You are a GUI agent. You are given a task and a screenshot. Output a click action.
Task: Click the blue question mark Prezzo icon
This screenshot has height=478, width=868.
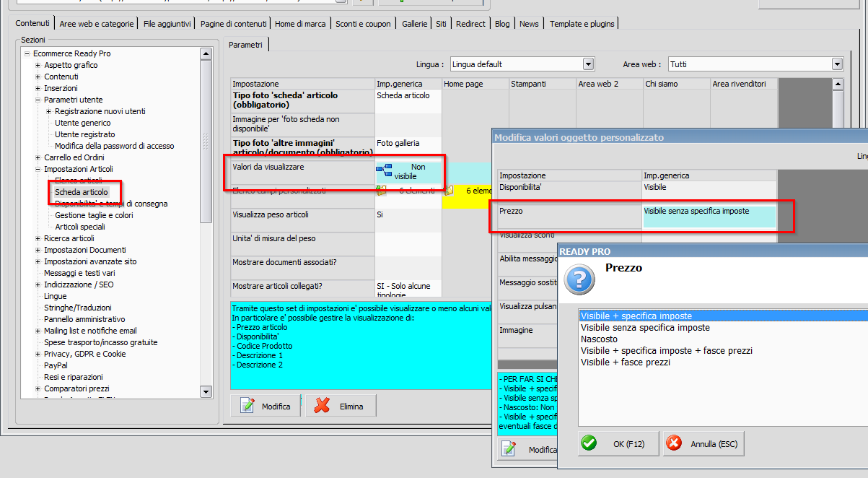click(579, 278)
